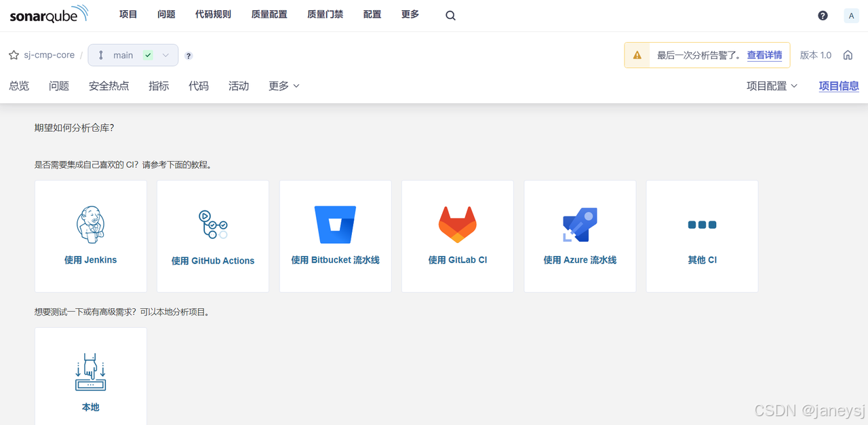Open the 质量配置 menu

pyautogui.click(x=269, y=14)
